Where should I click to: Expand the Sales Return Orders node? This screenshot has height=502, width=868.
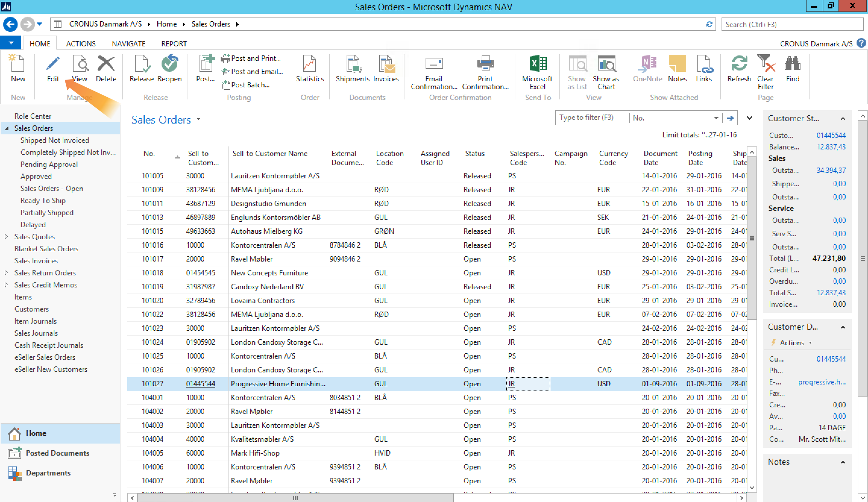(6, 273)
